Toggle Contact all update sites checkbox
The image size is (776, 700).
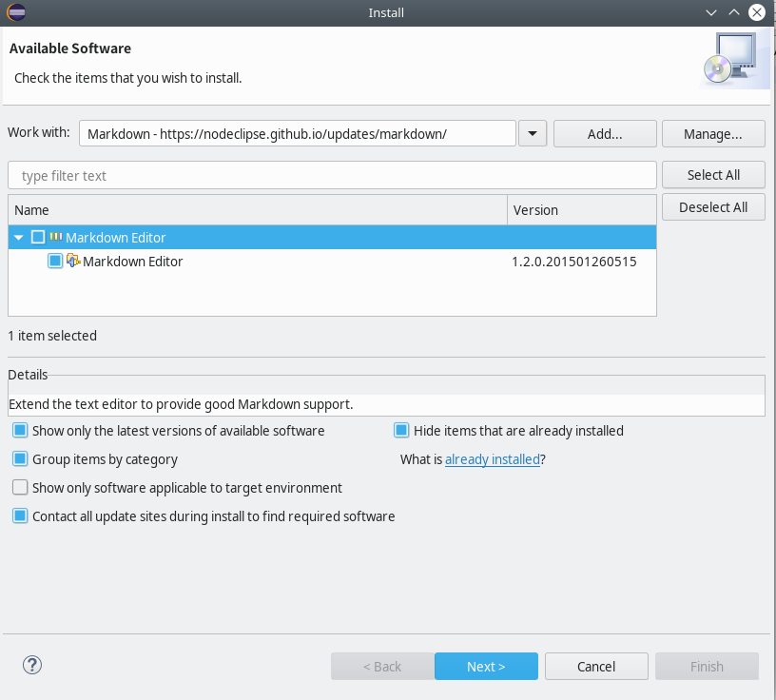point(20,516)
